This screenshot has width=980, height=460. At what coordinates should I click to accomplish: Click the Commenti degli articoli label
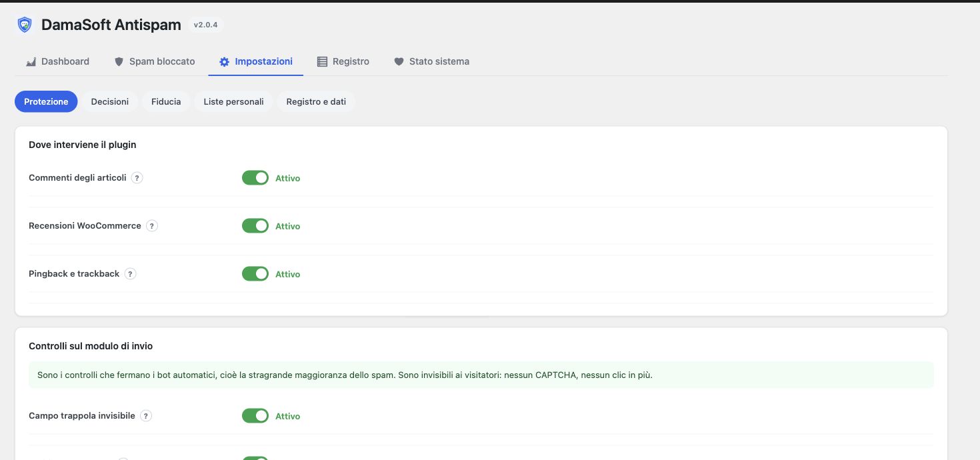pyautogui.click(x=77, y=178)
